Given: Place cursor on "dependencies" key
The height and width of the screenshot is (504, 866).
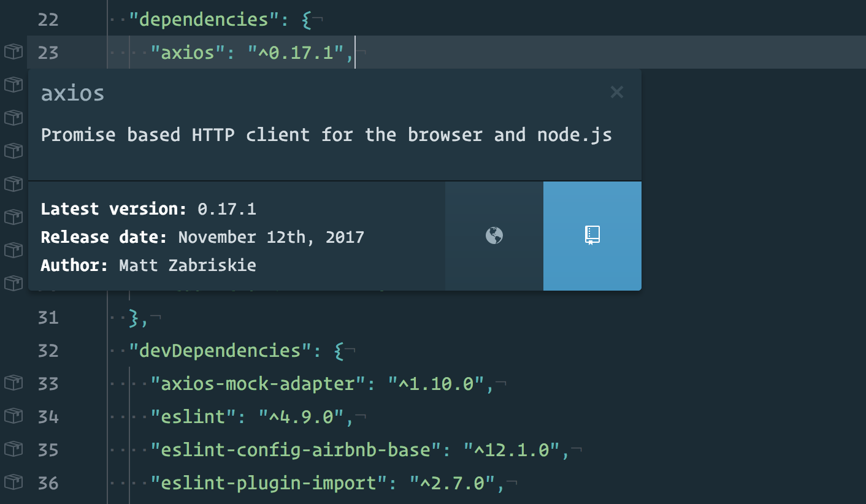Looking at the screenshot, I should click(x=205, y=20).
